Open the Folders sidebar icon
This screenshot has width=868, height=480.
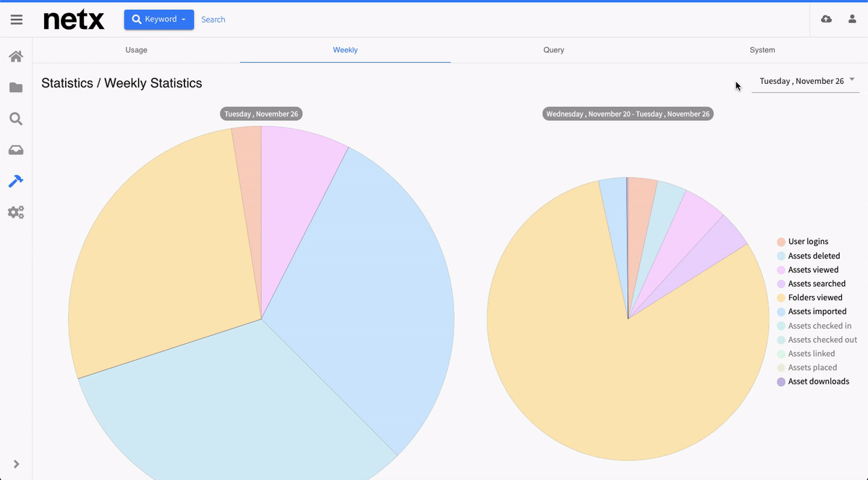point(16,88)
